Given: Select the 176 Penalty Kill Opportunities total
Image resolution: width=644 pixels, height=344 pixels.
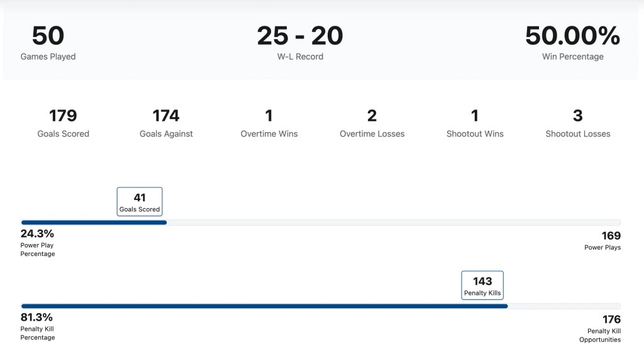Looking at the screenshot, I should 611,319.
